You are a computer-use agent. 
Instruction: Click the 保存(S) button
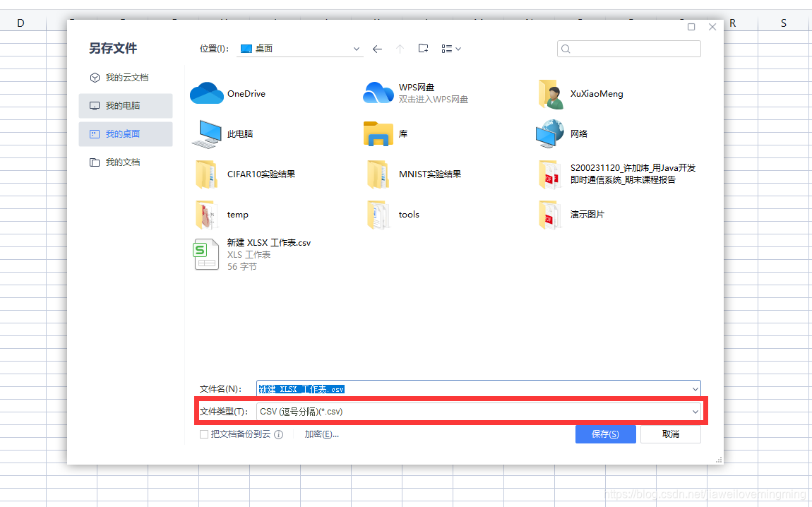[605, 434]
